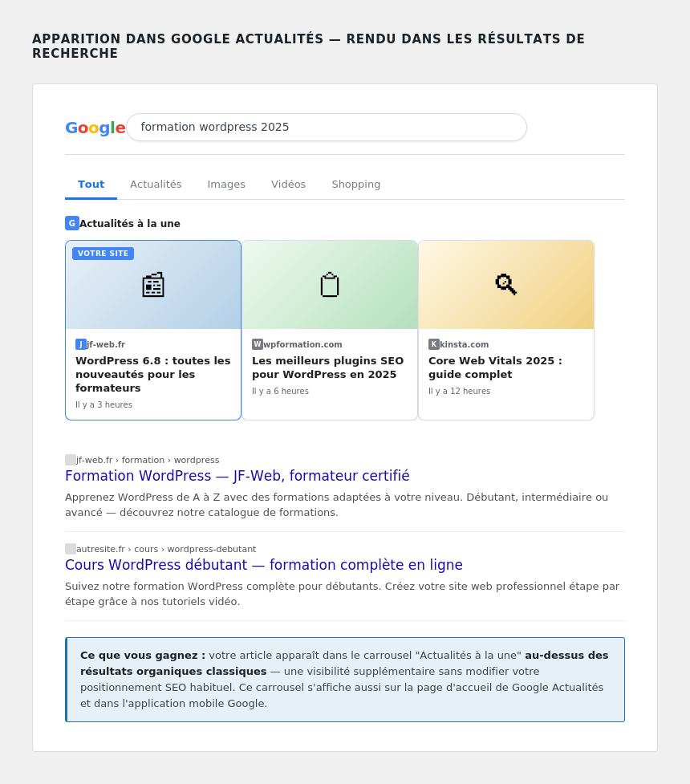Screen dimensions: 690x784
Task: Click the snippet starting 'Suivez notre formation WordPress'
Action: [x=343, y=594]
